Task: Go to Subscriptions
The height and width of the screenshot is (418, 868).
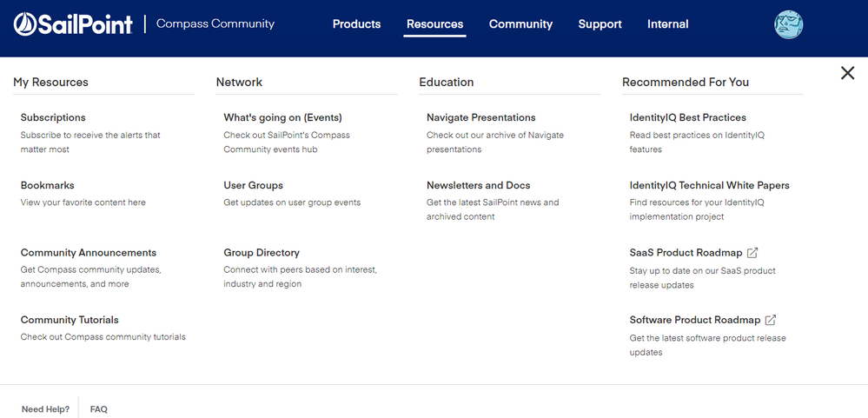Action: tap(53, 117)
